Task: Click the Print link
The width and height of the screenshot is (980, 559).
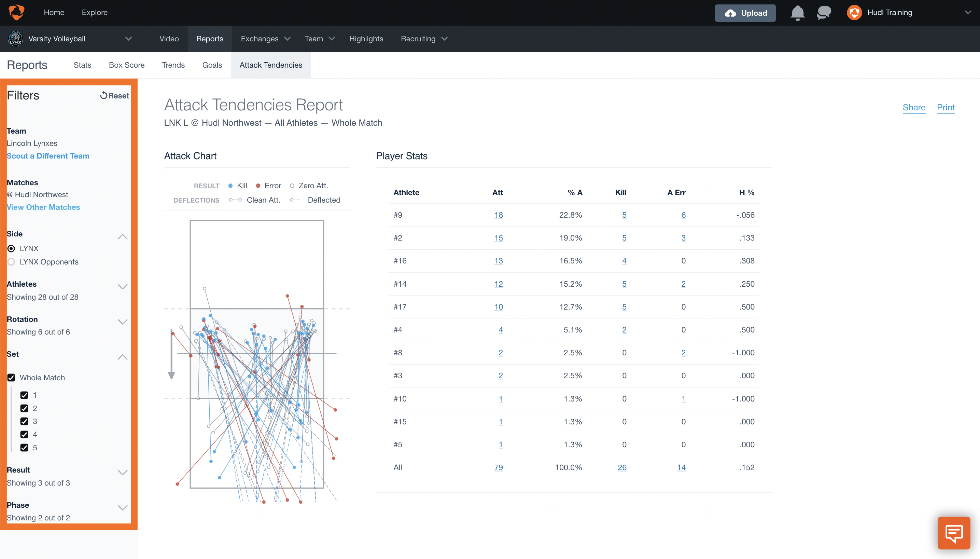Action: (946, 108)
